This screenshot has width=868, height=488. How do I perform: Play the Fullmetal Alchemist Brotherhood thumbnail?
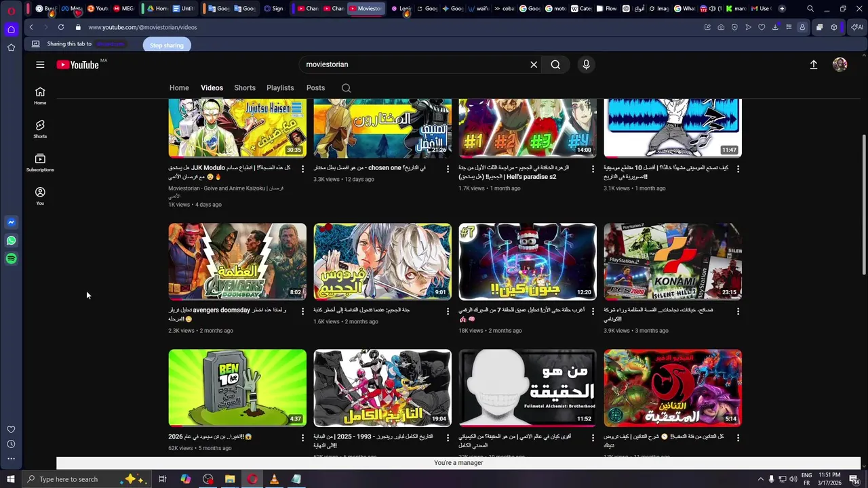point(528,388)
